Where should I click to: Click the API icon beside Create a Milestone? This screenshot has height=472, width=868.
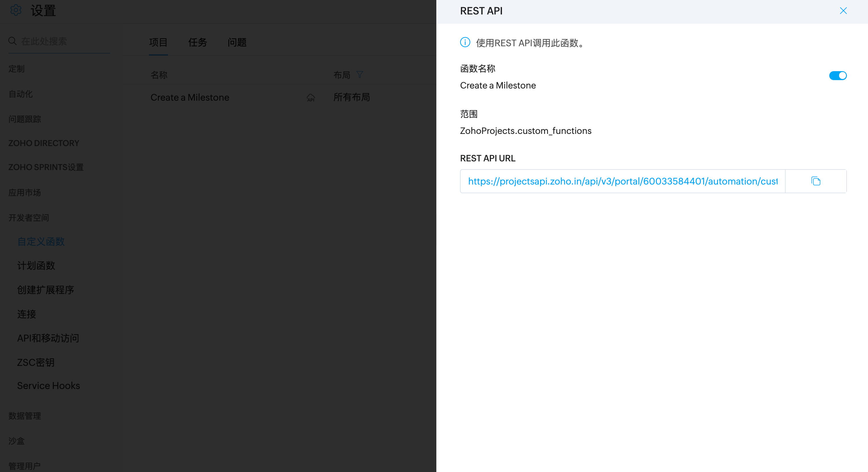pyautogui.click(x=311, y=98)
